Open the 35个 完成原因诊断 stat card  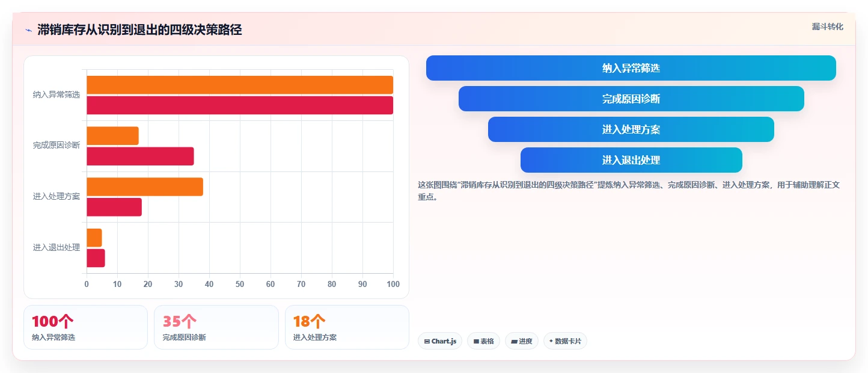[216, 327]
